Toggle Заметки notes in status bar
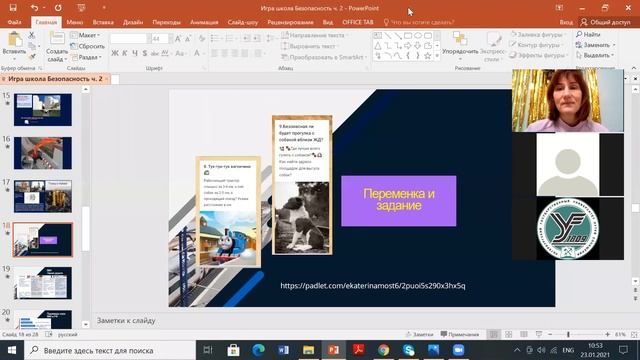 tap(419, 334)
